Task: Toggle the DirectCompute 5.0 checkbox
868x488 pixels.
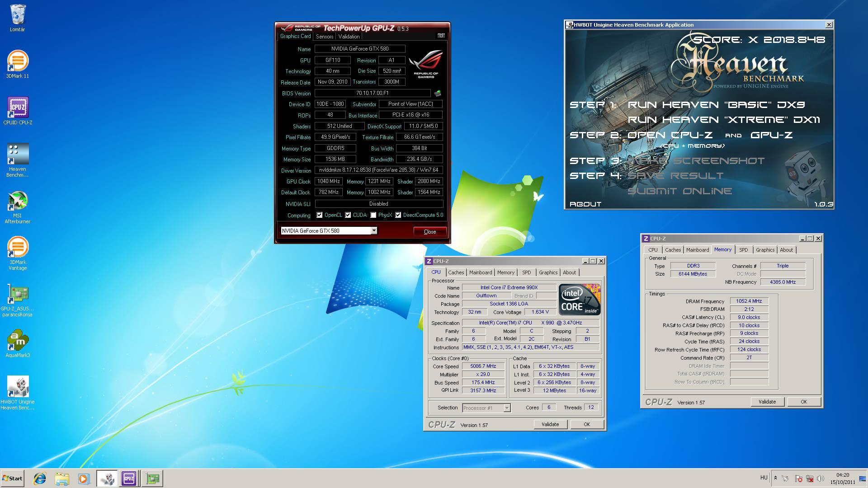Action: 398,215
